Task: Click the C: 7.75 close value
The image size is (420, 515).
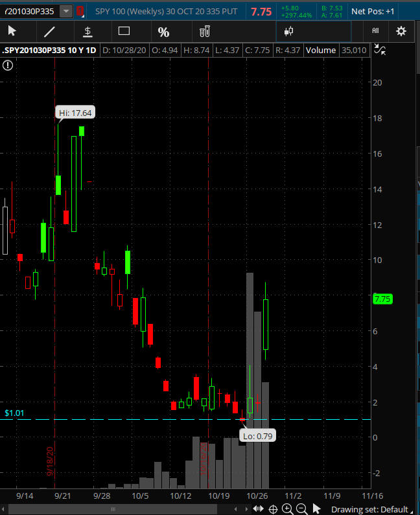Action: 257,51
